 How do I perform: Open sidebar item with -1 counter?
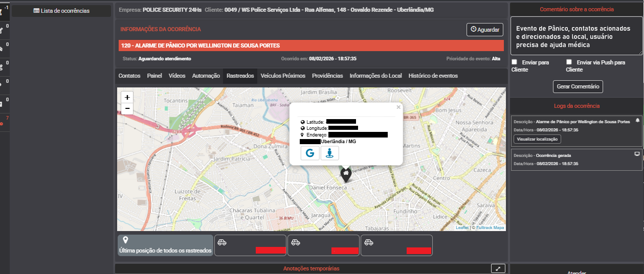point(5,10)
